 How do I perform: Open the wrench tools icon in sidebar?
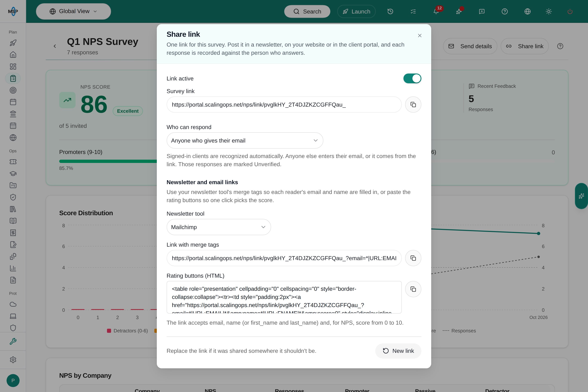point(13,341)
